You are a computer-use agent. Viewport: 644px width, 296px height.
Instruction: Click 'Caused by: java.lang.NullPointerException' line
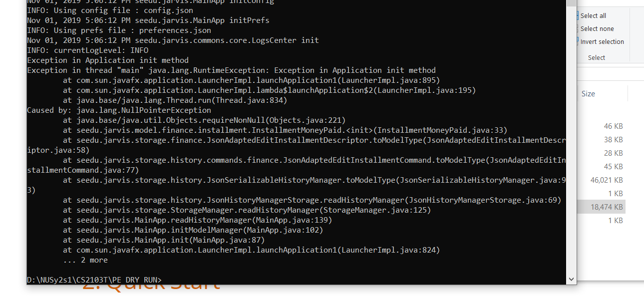[x=119, y=110]
